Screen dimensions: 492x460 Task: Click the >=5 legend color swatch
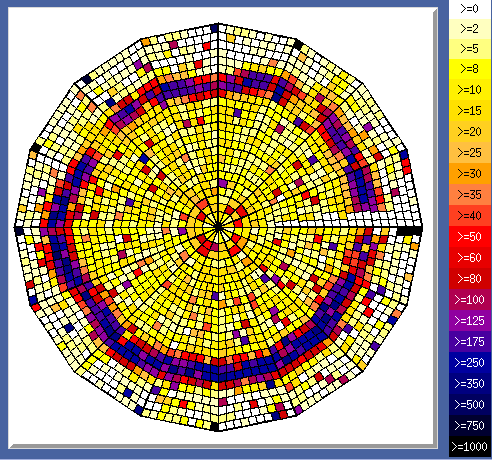pos(470,49)
